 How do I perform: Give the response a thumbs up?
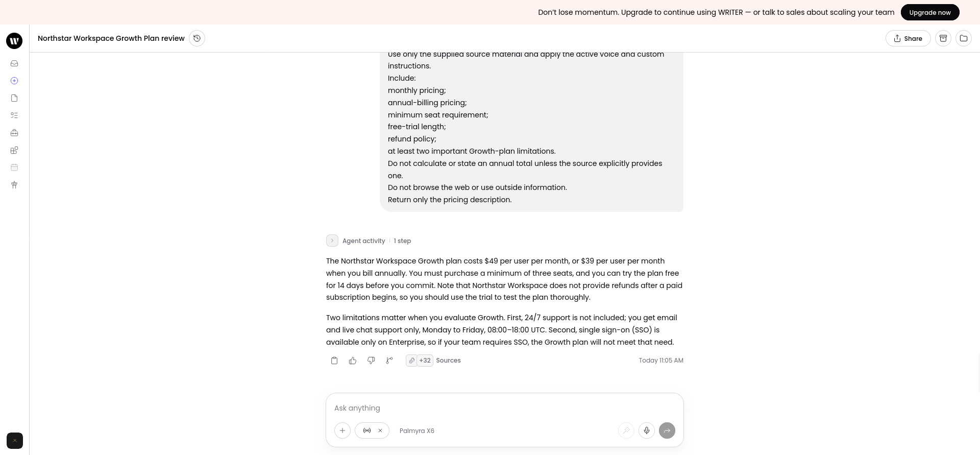(353, 361)
